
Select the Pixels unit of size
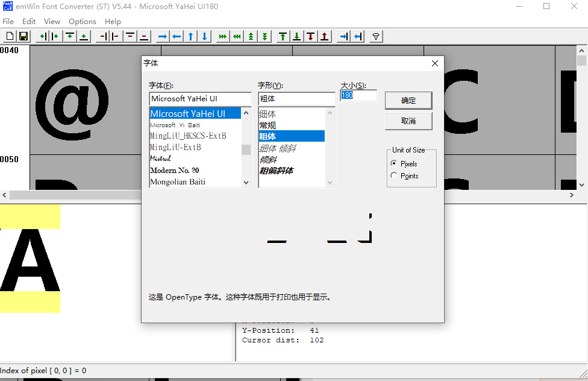tap(404, 163)
